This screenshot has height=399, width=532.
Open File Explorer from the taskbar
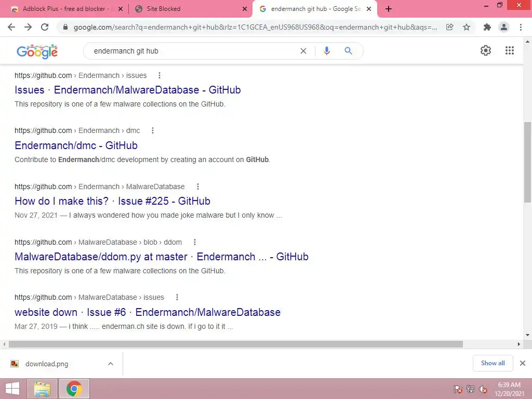click(42, 389)
